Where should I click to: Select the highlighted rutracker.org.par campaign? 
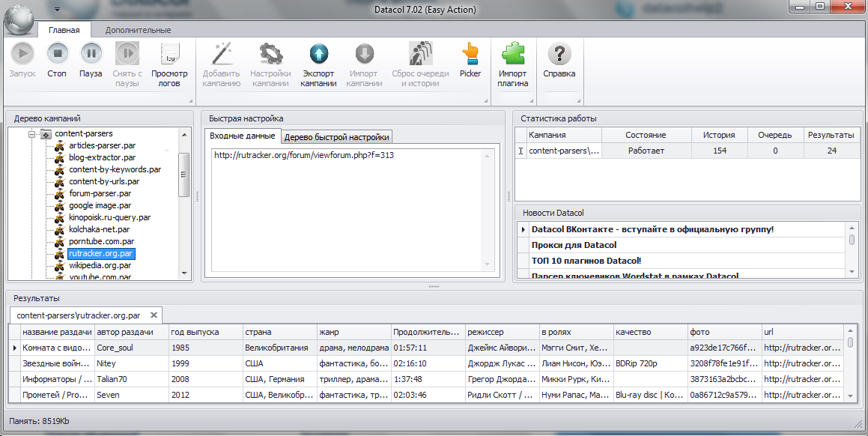101,254
